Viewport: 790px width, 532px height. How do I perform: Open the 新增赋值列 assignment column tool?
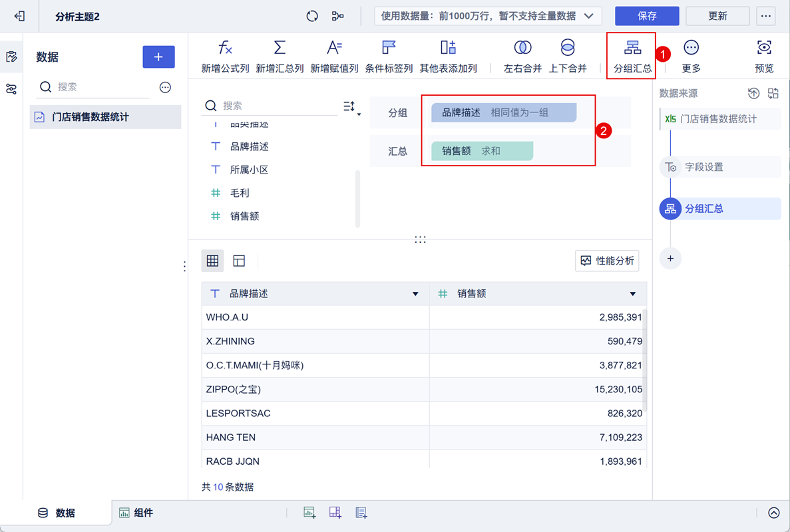click(333, 55)
